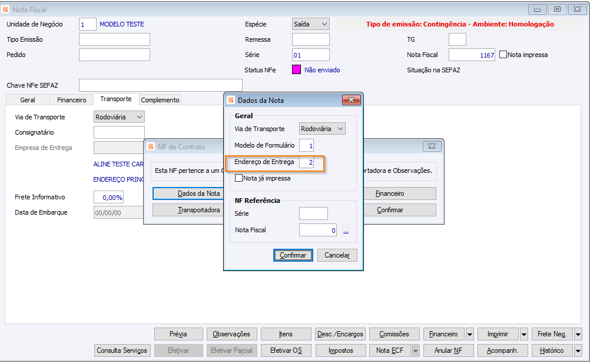
Task: Close the Nota Fiscal window
Action: pyautogui.click(x=577, y=9)
